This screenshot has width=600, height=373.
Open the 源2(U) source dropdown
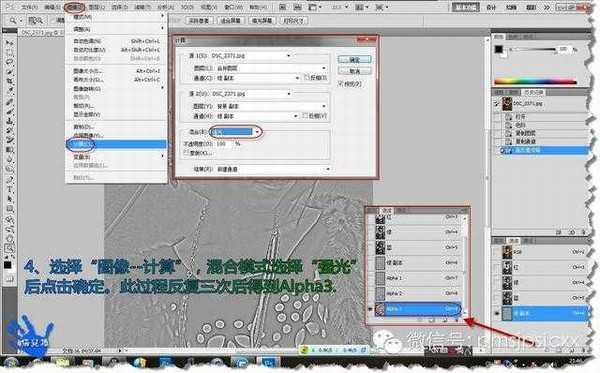pyautogui.click(x=251, y=94)
